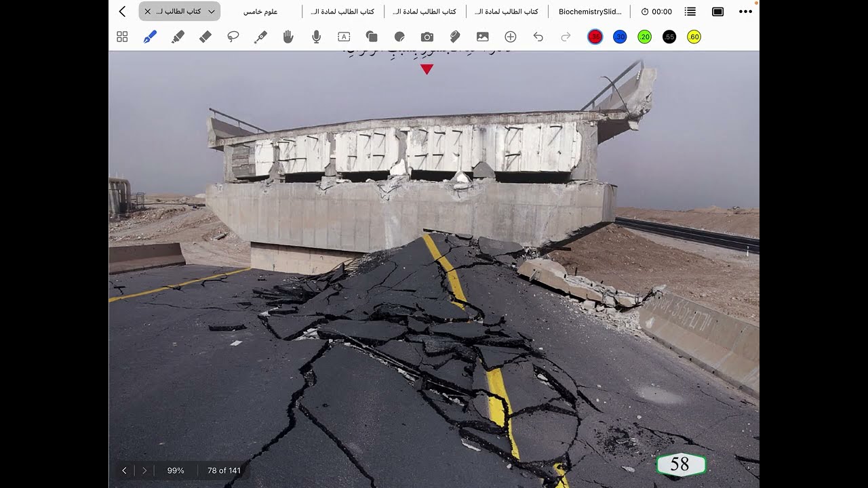This screenshot has width=868, height=488.
Task: Choose the yellow .60 pen color
Action: pos(694,37)
